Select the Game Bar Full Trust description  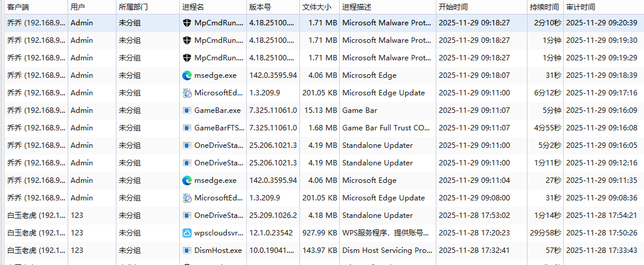(x=387, y=128)
